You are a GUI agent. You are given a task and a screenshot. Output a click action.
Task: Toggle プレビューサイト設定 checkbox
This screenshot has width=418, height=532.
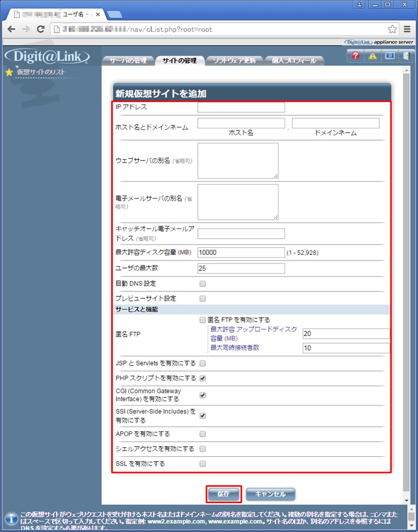click(x=203, y=298)
